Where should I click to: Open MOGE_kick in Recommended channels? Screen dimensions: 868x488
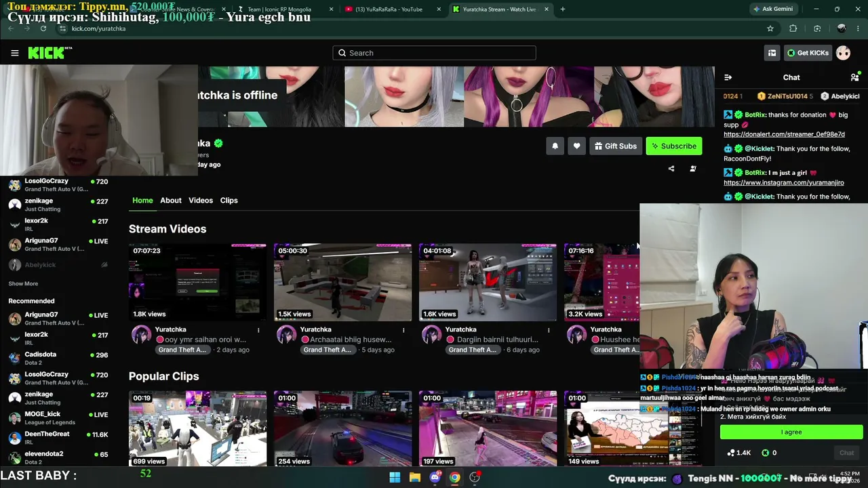[58, 418]
